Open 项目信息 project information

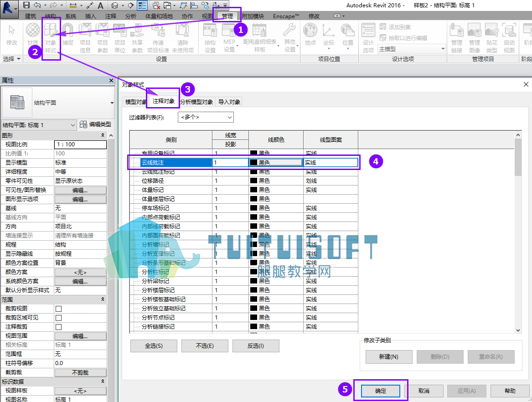coord(85,38)
